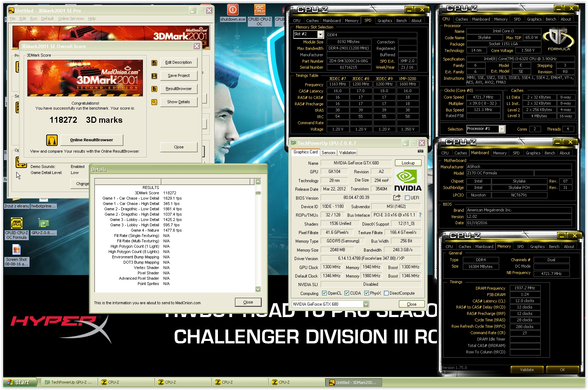This screenshot has height=390, width=588.
Task: Click the CPU-Z Validate button
Action: click(x=527, y=370)
